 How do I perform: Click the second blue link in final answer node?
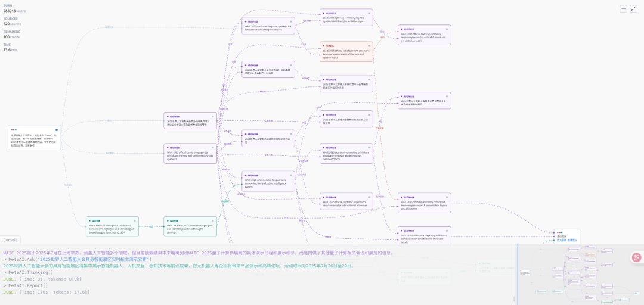(x=571, y=240)
